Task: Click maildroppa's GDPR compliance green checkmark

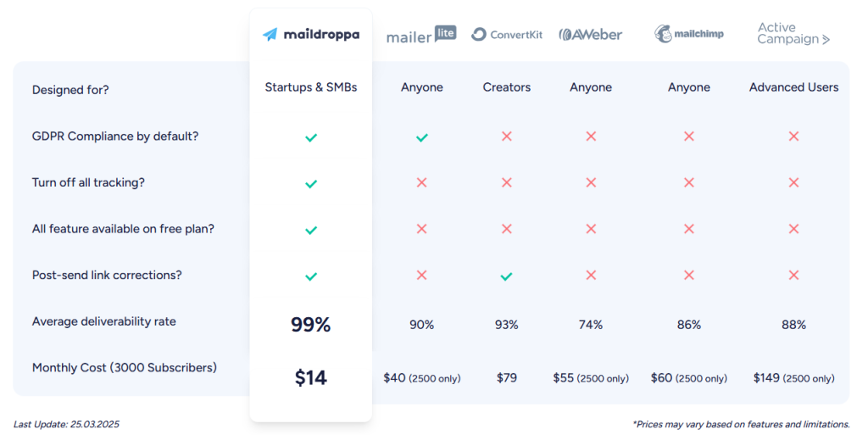Action: (311, 137)
